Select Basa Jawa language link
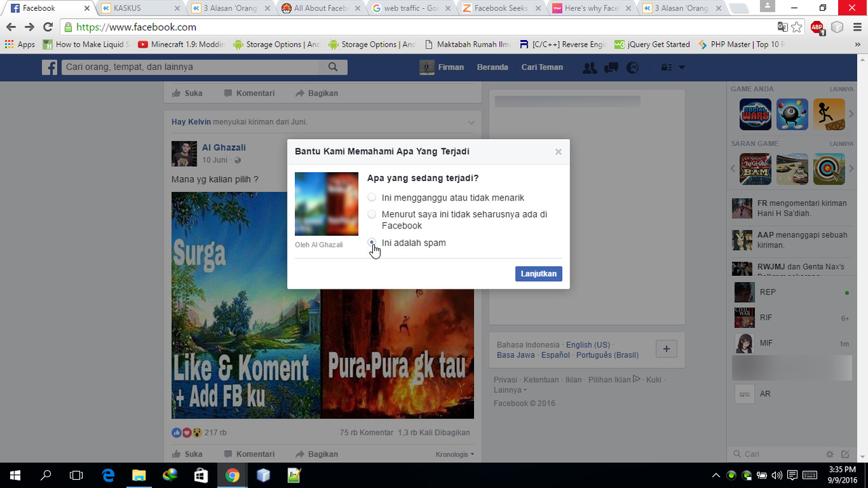The image size is (868, 488). [515, 355]
